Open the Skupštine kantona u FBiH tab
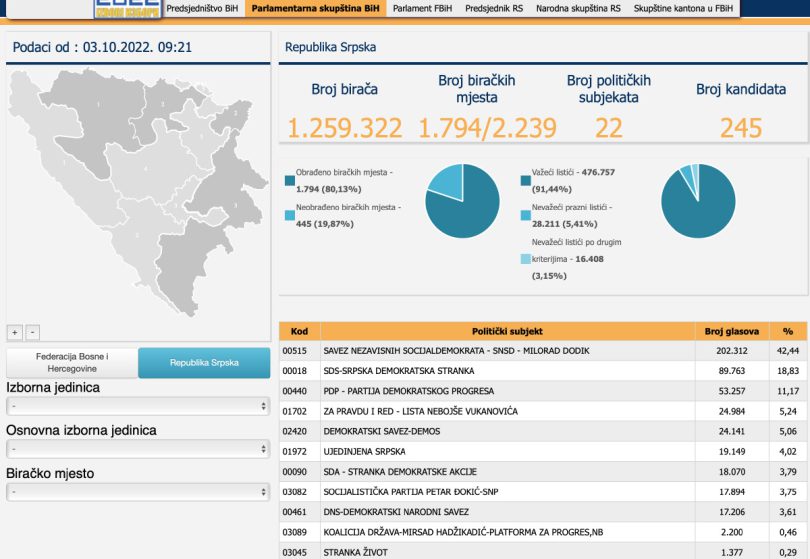Image resolution: width=810 pixels, height=559 pixels. 683,8
